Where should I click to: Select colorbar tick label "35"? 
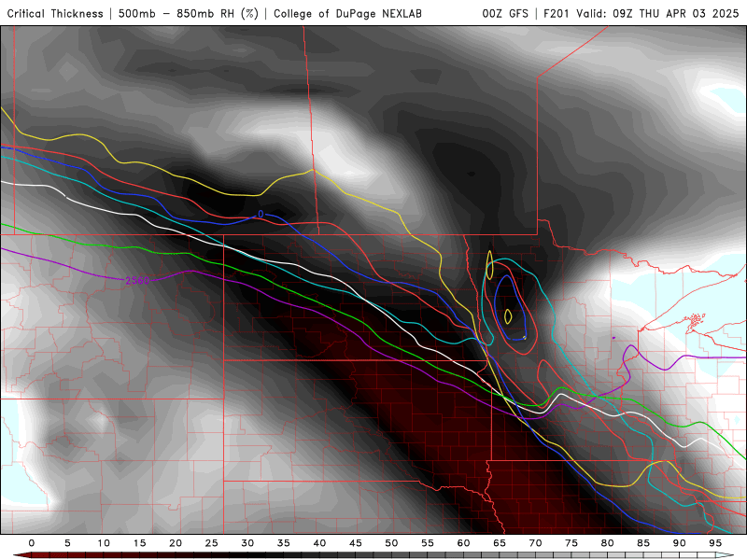click(284, 543)
